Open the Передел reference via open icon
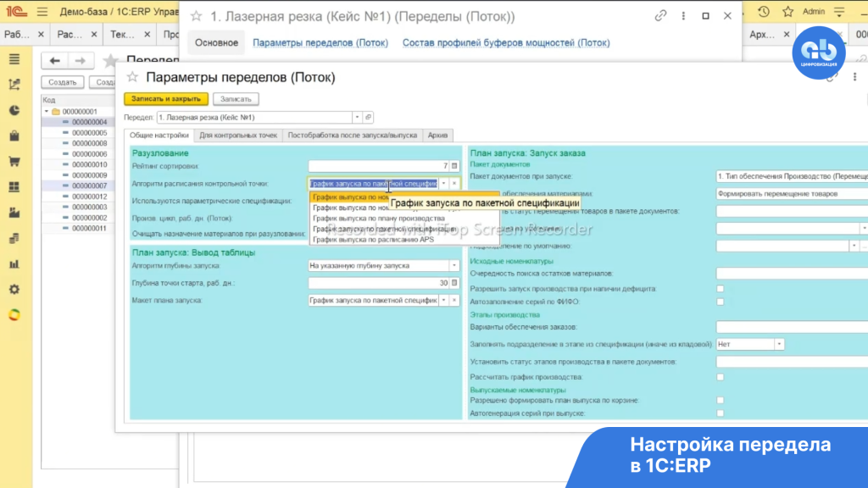 (368, 117)
